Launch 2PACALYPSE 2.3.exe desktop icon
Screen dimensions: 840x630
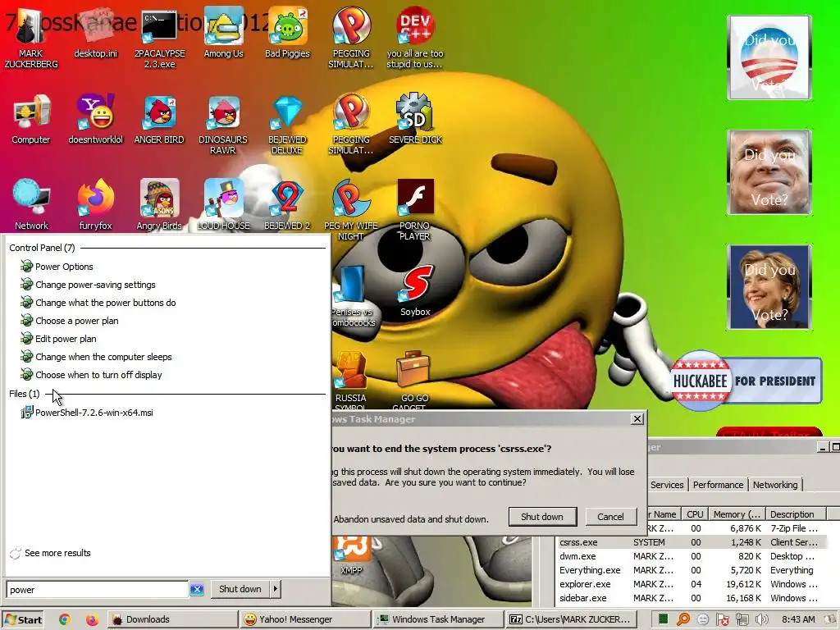(159, 39)
